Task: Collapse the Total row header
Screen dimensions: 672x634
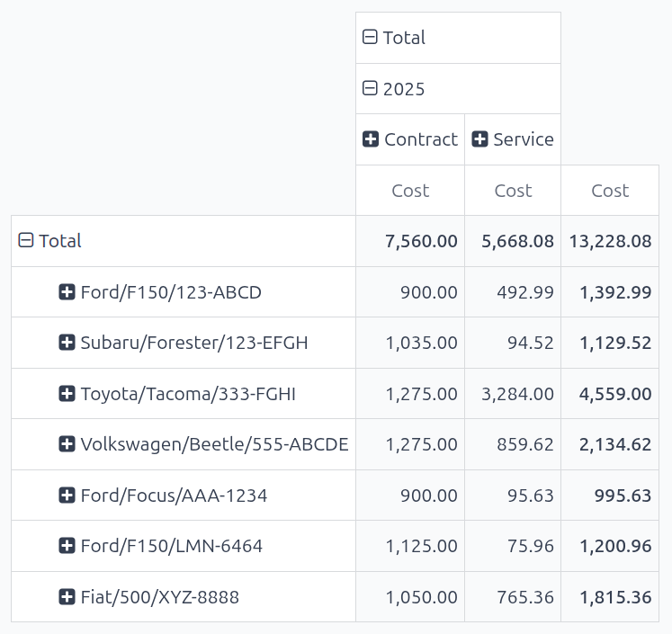Action: click(26, 241)
